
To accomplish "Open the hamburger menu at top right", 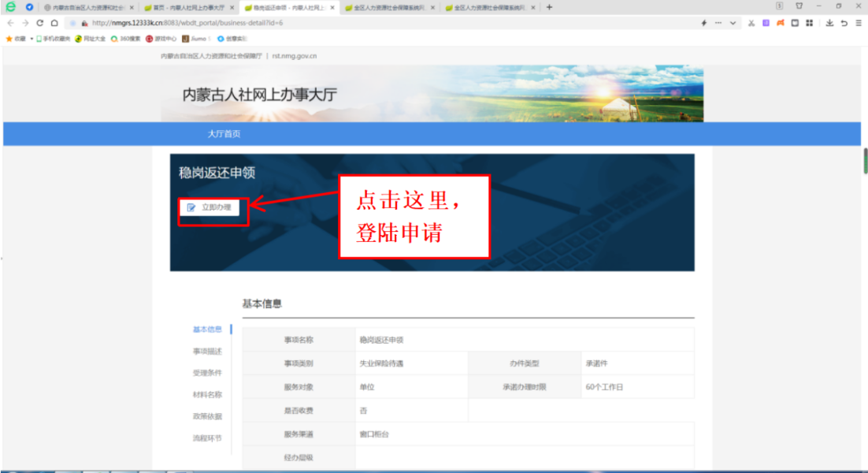I will [x=857, y=23].
